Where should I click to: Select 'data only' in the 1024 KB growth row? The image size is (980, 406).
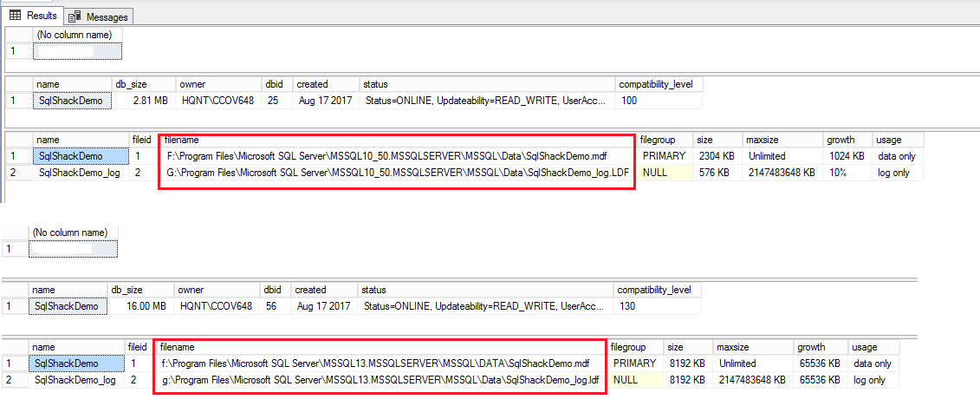[x=899, y=156]
